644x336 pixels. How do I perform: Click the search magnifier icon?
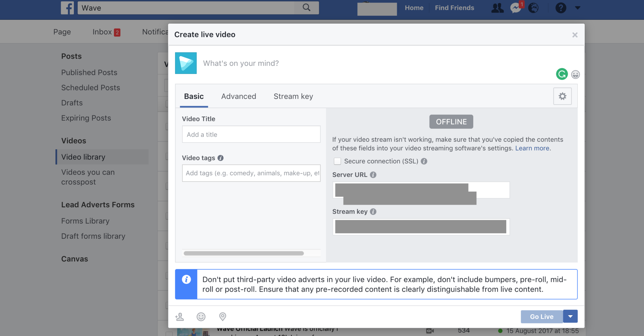pyautogui.click(x=307, y=8)
